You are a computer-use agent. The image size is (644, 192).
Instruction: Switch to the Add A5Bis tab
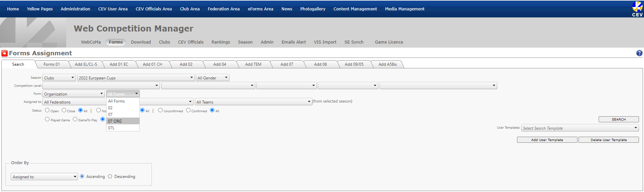tap(388, 64)
